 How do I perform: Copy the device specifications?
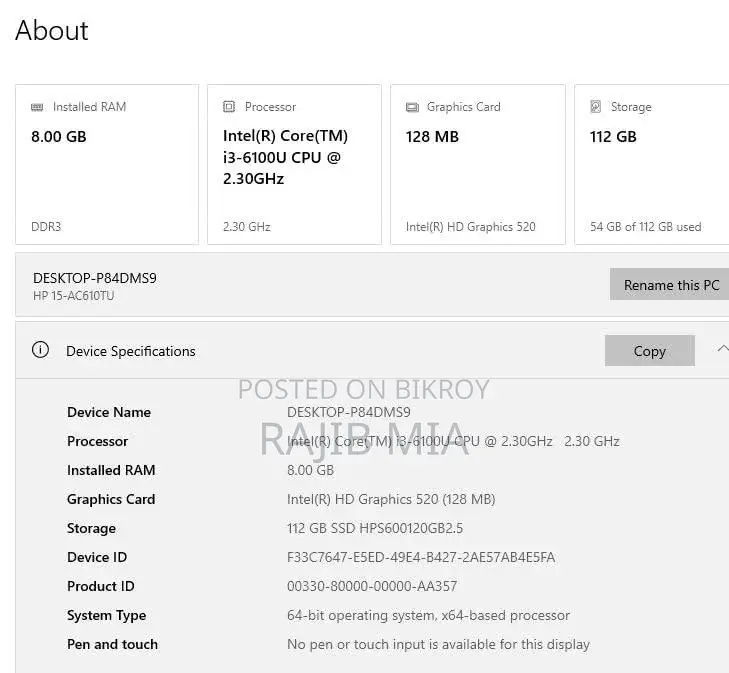(x=649, y=350)
